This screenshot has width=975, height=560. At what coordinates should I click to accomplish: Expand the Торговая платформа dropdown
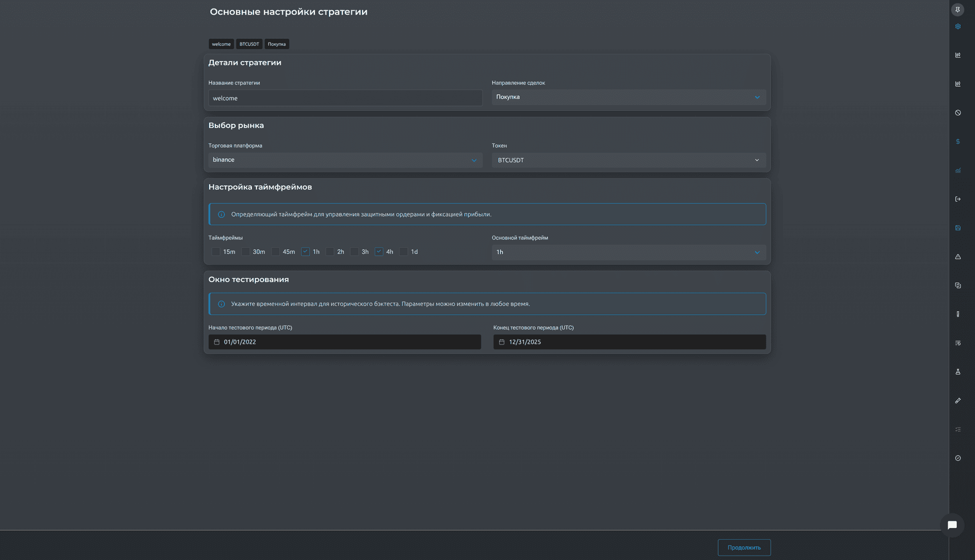click(x=345, y=160)
